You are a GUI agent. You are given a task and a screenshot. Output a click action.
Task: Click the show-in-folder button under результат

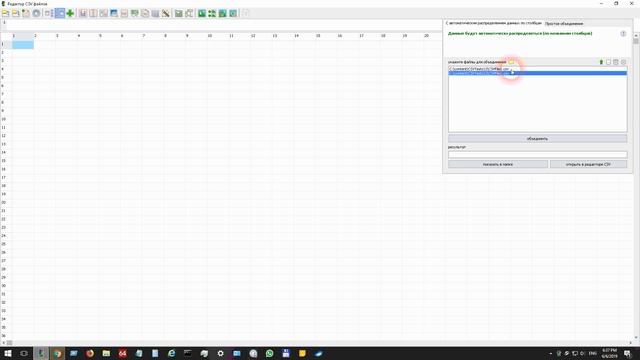point(498,164)
